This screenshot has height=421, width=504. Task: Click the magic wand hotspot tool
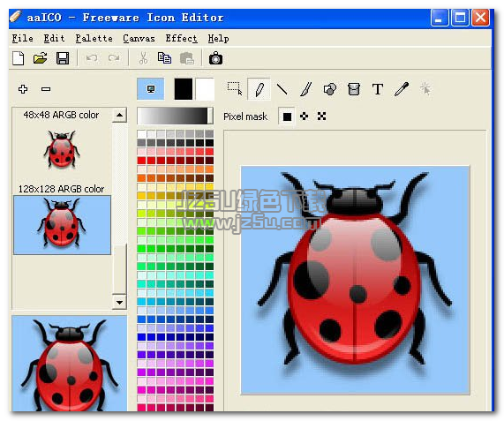(x=425, y=89)
